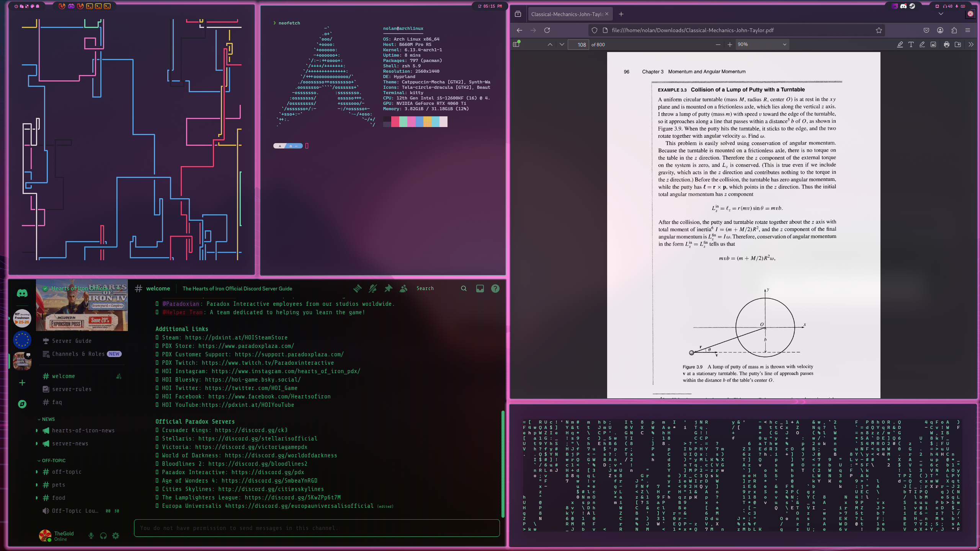Screen dimensions: 980x551
Task: Expand arrow beside the food channel
Action: [37, 498]
